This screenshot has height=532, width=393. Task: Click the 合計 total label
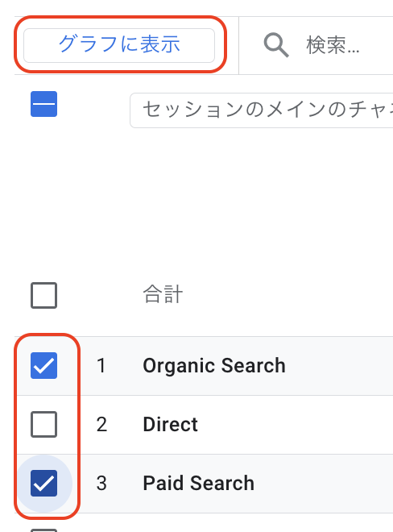tap(163, 294)
